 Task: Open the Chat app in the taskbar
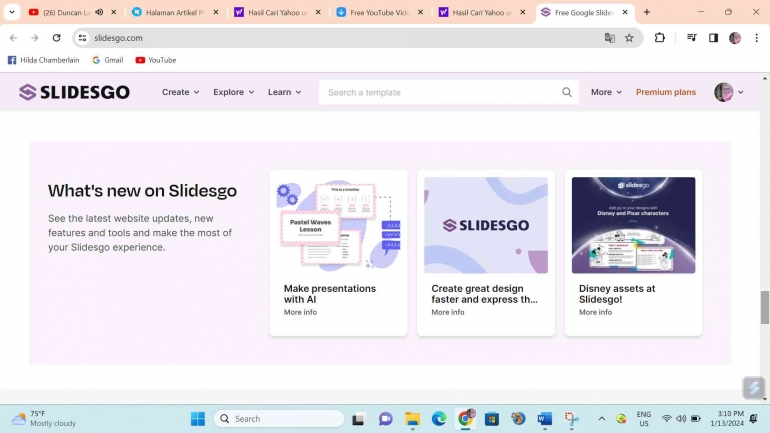(x=385, y=419)
